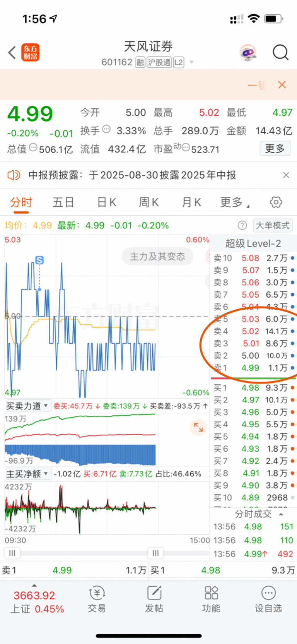The height and width of the screenshot is (644, 297).
Task: Expand the 上证 index bar arrow
Action: point(34,585)
